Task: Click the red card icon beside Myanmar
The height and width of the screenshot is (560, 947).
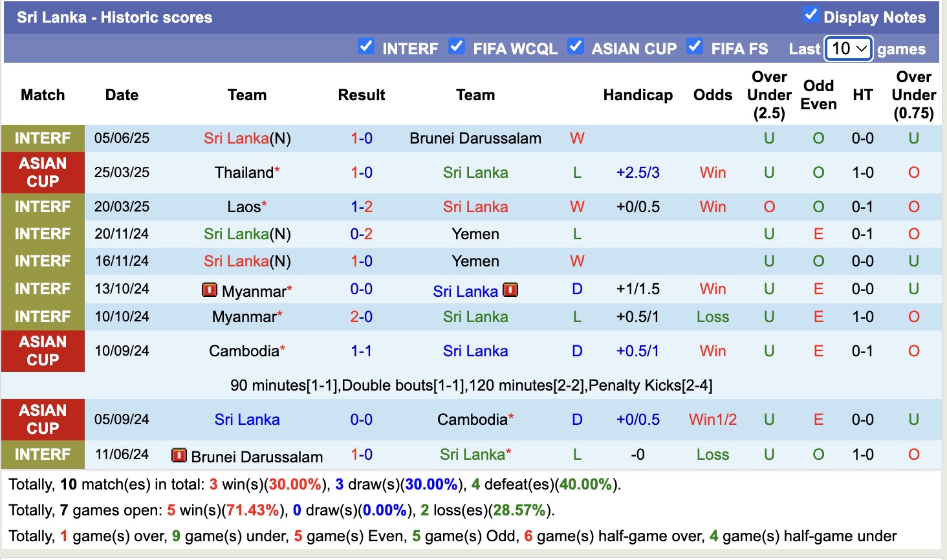Action: 209,290
